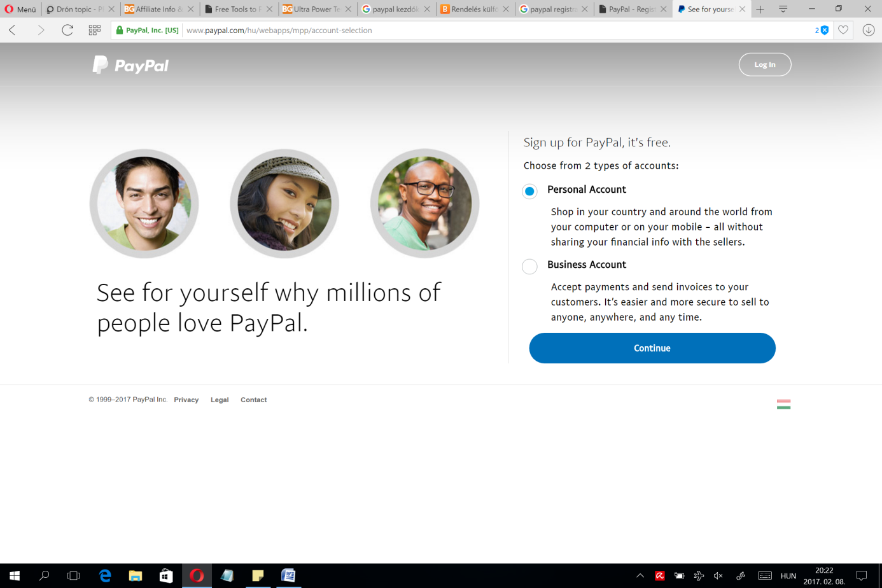Launch Microsoft Edge from taskbar

click(x=105, y=575)
